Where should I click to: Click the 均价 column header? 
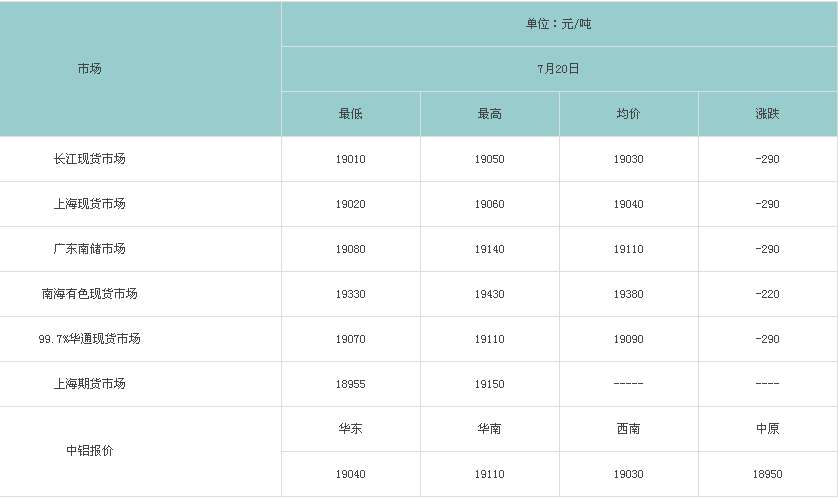pyautogui.click(x=628, y=114)
